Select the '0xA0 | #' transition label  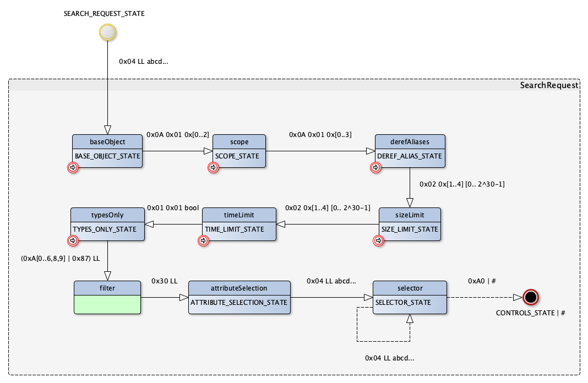click(x=482, y=281)
